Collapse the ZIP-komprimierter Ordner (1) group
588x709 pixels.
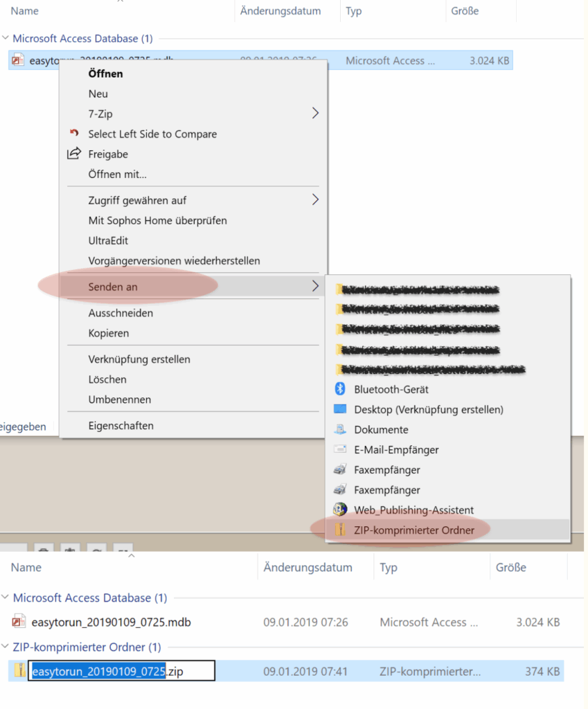(x=6, y=647)
